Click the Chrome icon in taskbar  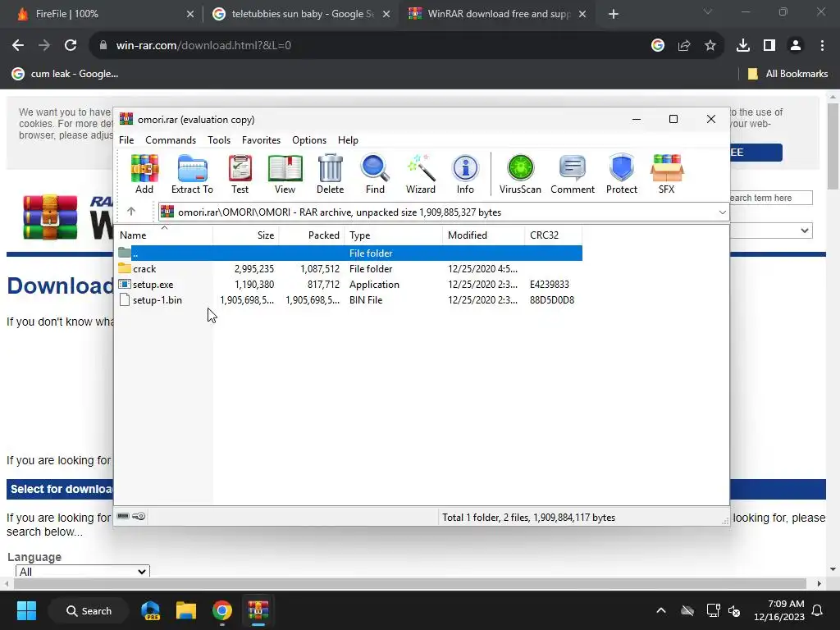pyautogui.click(x=221, y=610)
